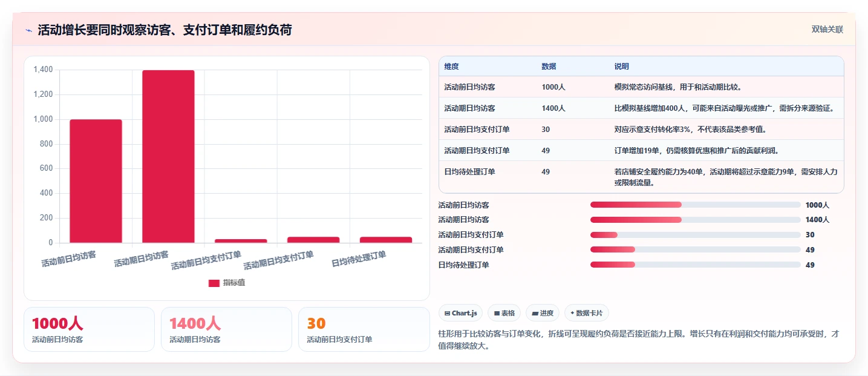Click the 维度 table column header

click(x=451, y=67)
